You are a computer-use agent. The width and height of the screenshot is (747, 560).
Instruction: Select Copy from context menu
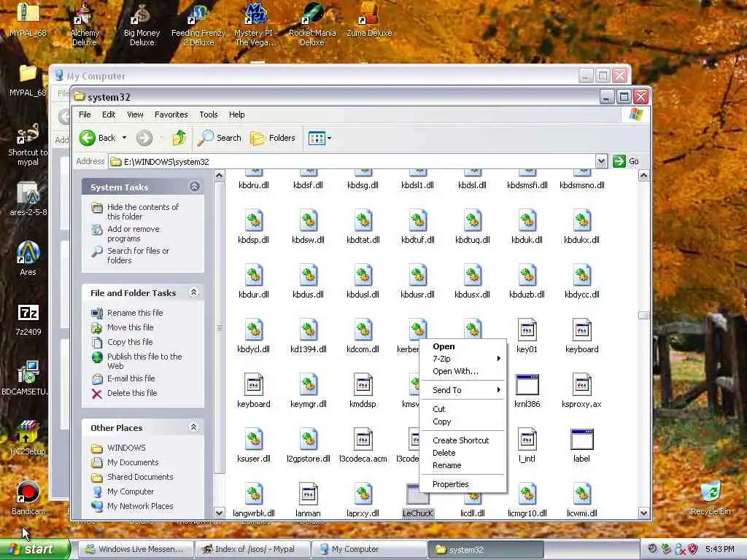click(462, 421)
